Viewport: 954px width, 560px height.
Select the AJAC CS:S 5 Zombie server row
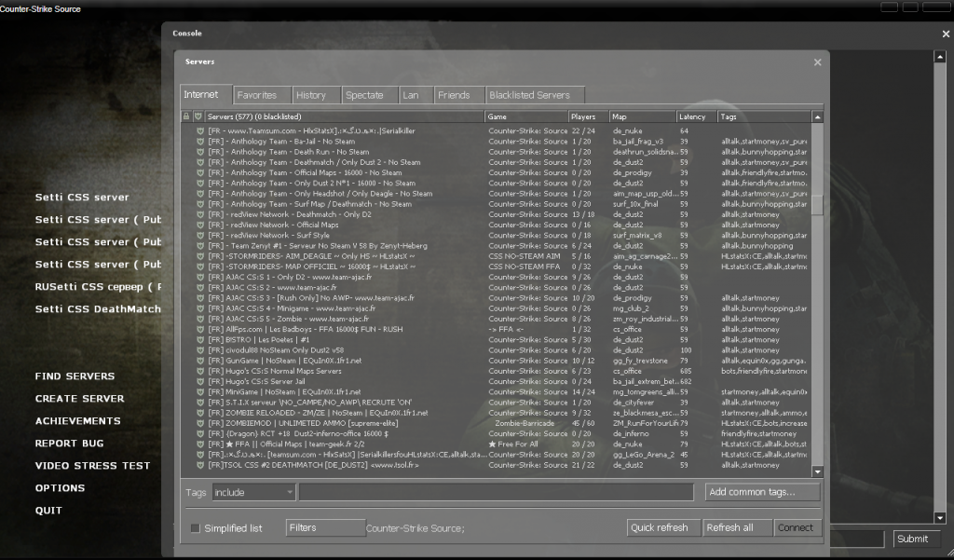point(496,319)
